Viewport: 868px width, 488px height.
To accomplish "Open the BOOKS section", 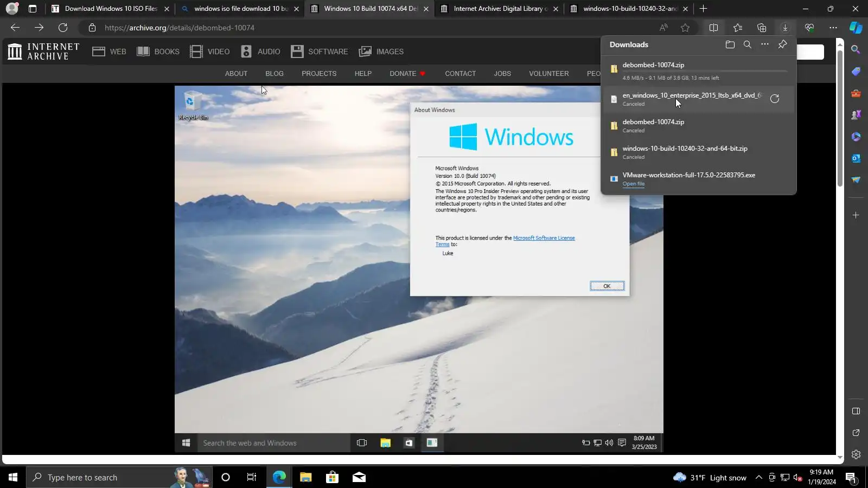I will tap(158, 52).
